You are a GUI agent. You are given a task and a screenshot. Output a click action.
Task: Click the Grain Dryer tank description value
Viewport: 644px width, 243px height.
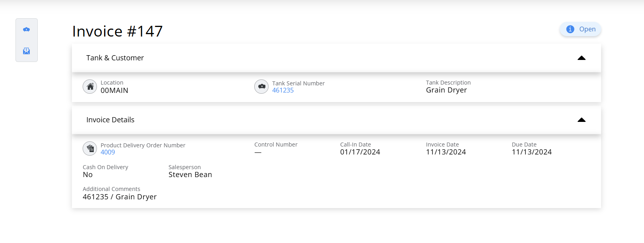click(446, 90)
